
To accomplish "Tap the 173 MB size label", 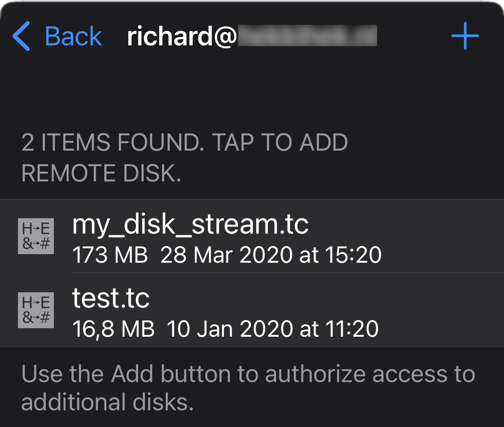I will [110, 255].
